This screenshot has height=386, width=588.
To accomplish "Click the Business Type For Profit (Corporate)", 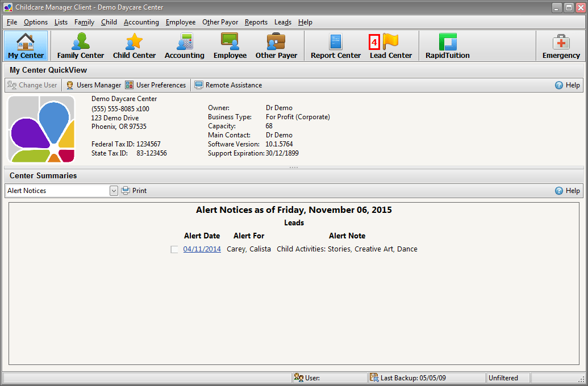I will [298, 117].
